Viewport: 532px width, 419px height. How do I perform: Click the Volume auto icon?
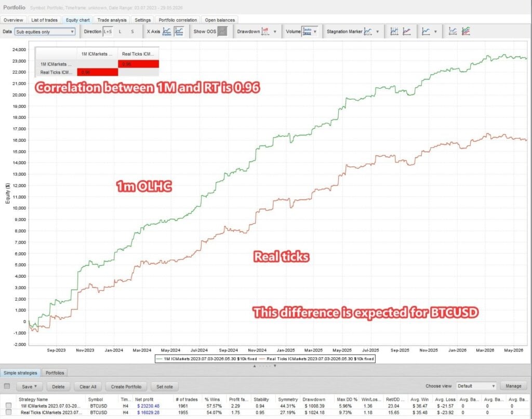click(307, 32)
